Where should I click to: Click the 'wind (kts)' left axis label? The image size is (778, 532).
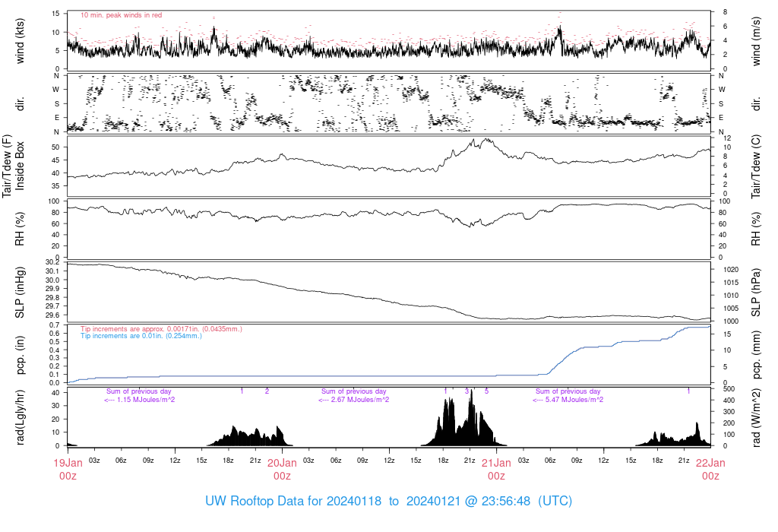(20, 41)
